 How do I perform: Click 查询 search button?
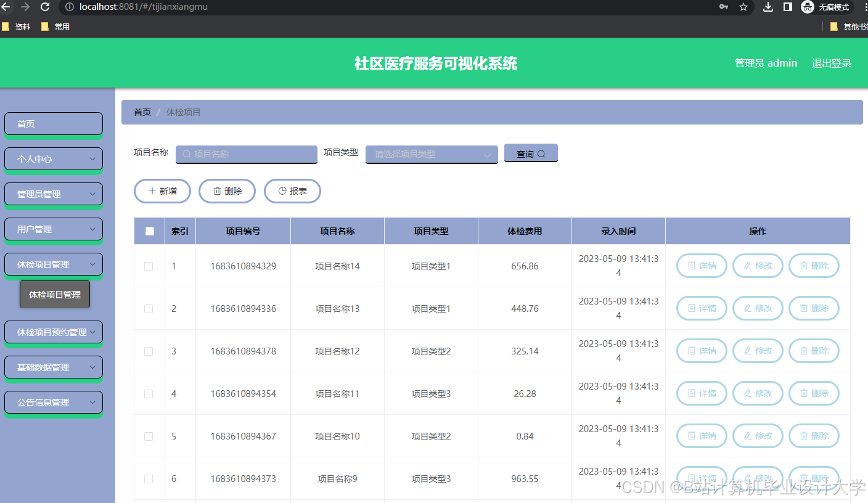tap(531, 153)
